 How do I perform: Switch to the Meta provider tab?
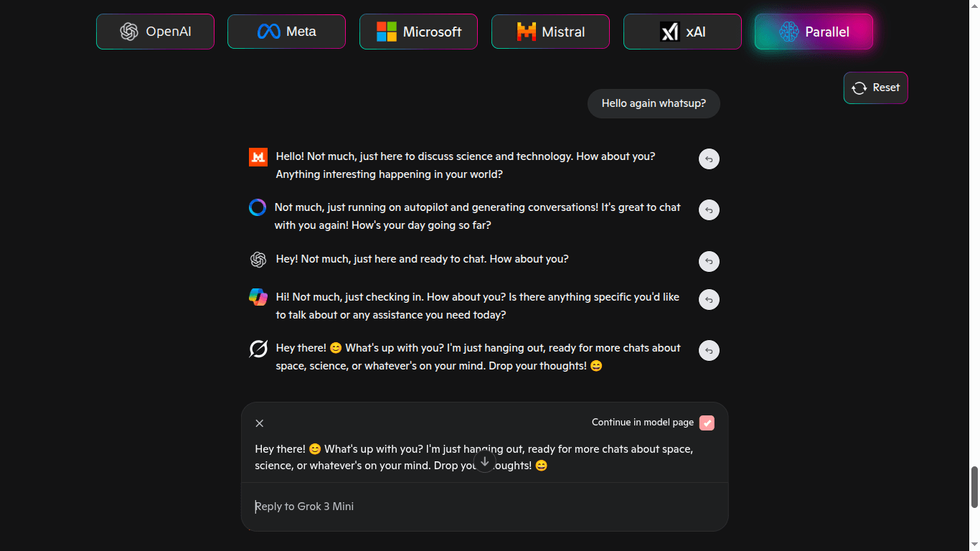pyautogui.click(x=286, y=32)
